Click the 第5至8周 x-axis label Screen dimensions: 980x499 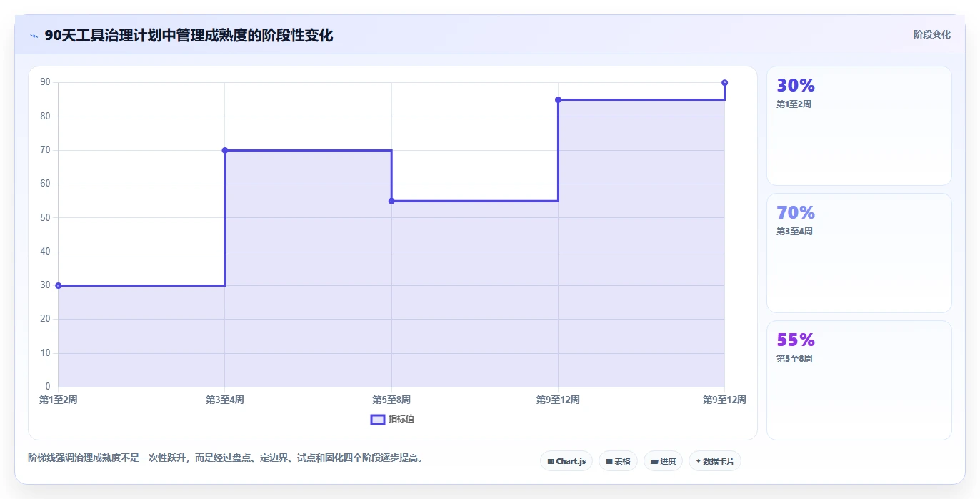coord(391,400)
